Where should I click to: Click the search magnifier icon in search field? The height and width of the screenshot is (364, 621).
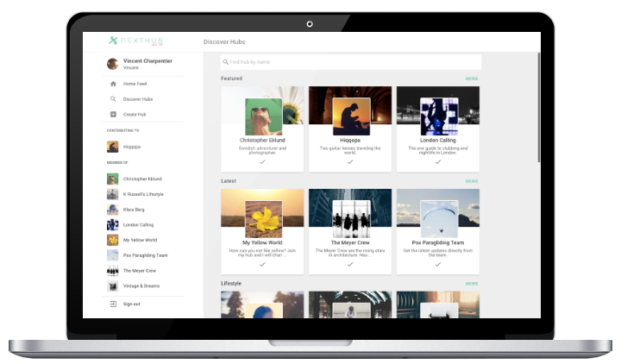click(225, 62)
